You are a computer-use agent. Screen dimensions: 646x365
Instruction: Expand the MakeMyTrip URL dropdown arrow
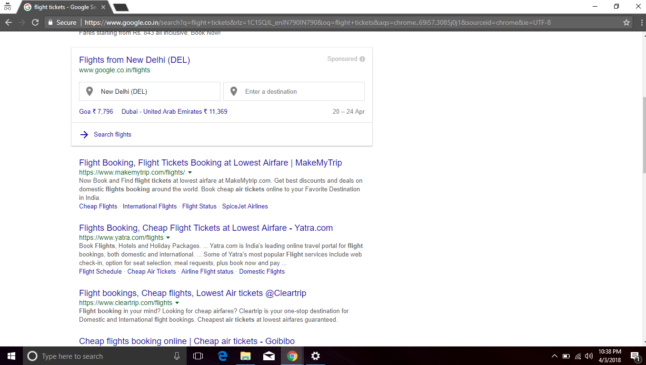[190, 172]
